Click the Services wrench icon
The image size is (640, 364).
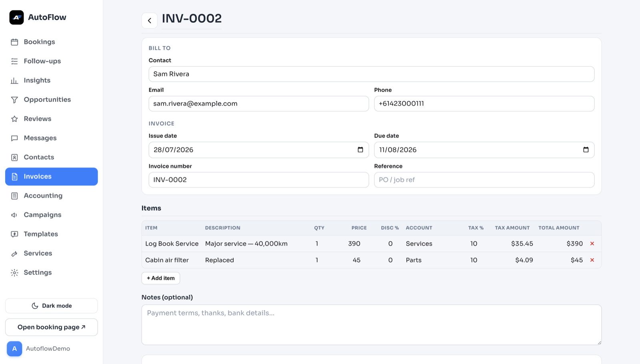pos(14,253)
